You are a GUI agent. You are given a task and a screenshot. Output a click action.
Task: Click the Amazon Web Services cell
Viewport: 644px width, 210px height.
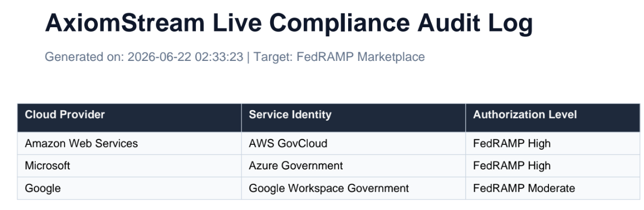point(129,143)
